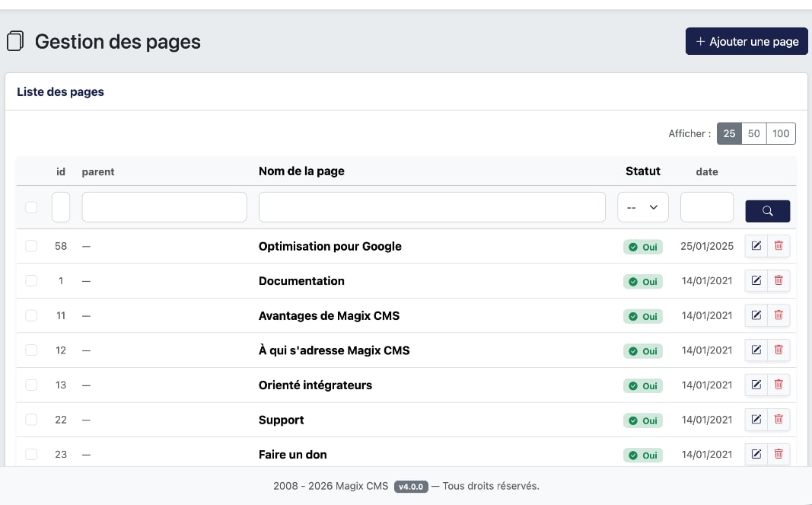Select the checkbox beside Documentation row

click(31, 280)
